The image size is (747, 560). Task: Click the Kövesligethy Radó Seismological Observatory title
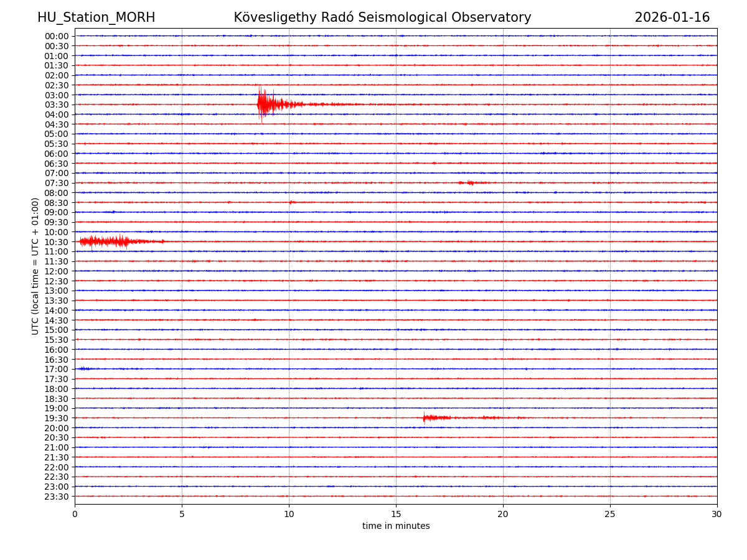point(382,17)
